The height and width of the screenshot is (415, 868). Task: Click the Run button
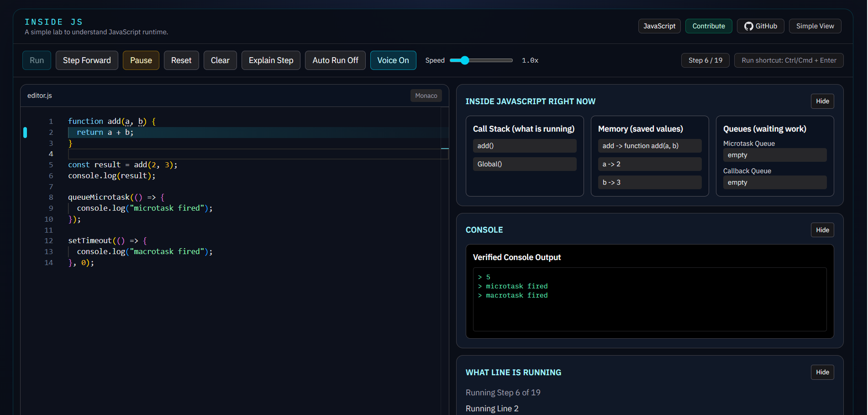(37, 60)
